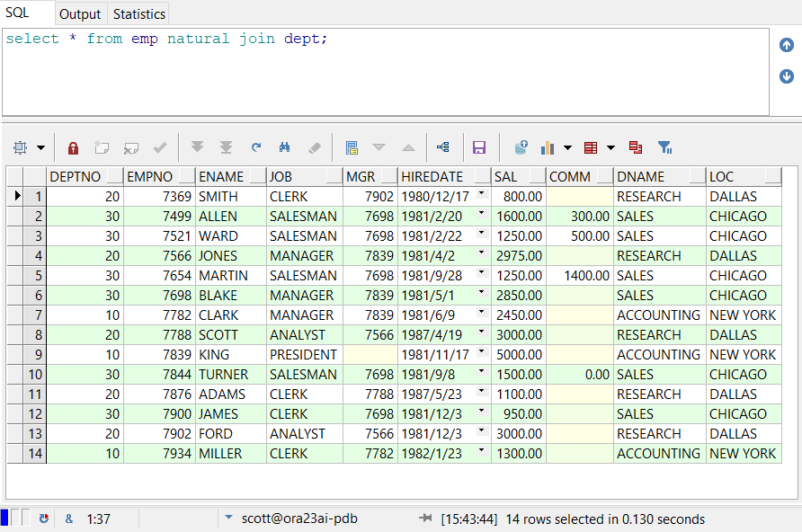Click the red lock edit-data icon

[x=74, y=147]
